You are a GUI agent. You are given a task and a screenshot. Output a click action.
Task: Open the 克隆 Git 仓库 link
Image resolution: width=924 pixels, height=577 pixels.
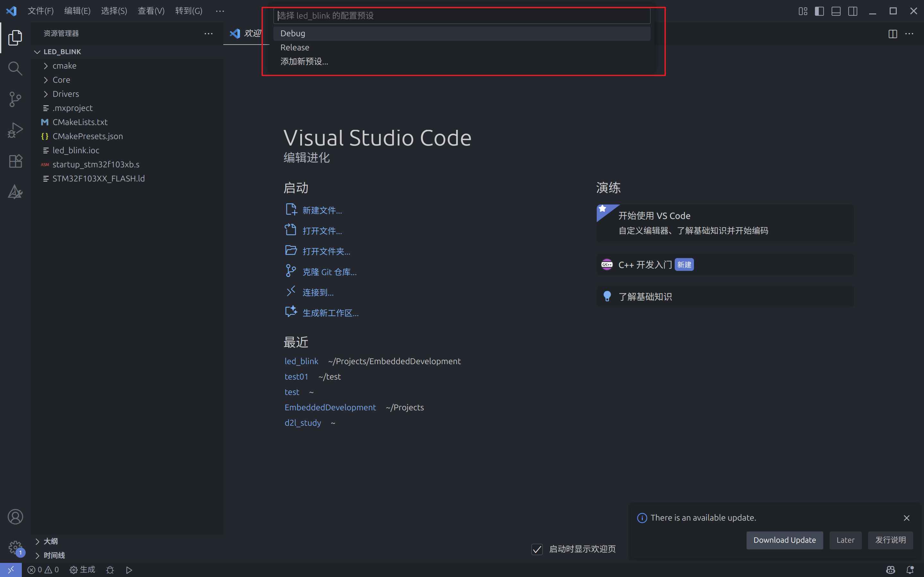pos(329,272)
